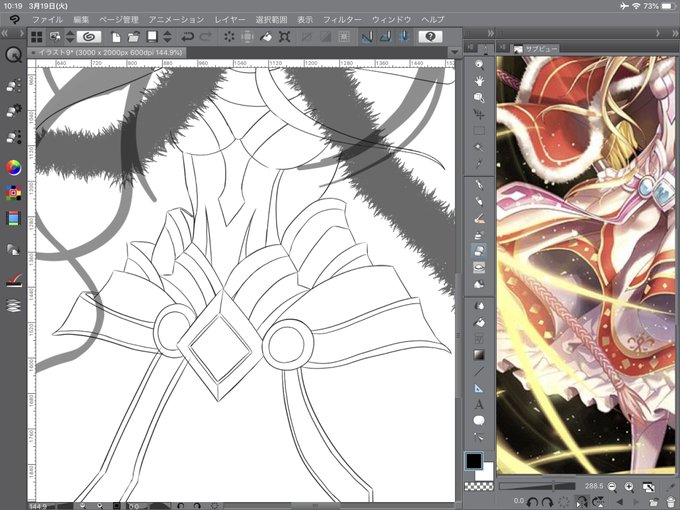Adjust the Sub View zoom slider
680x510 pixels.
coord(537,486)
